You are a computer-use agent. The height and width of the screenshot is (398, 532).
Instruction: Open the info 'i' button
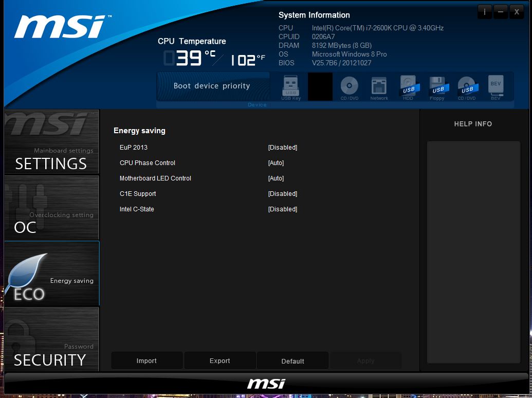click(485, 12)
